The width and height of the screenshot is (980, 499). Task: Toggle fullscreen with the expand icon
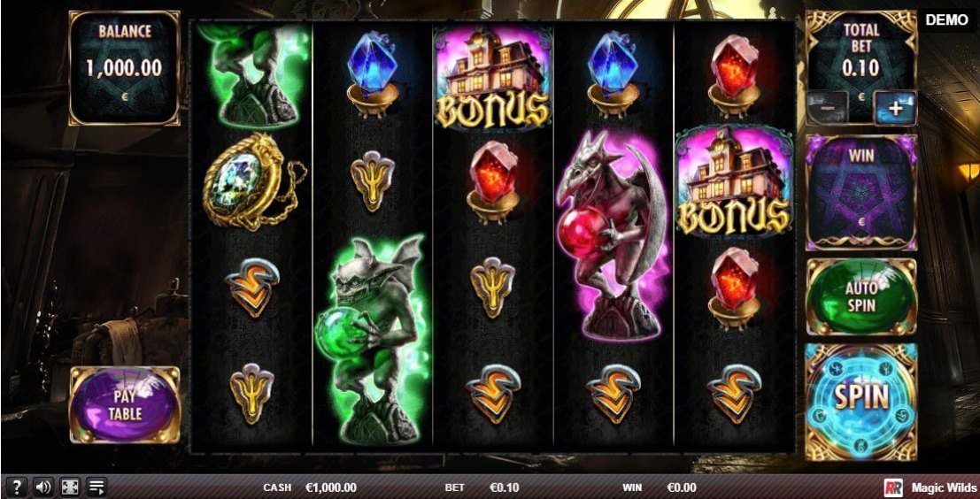pos(69,487)
